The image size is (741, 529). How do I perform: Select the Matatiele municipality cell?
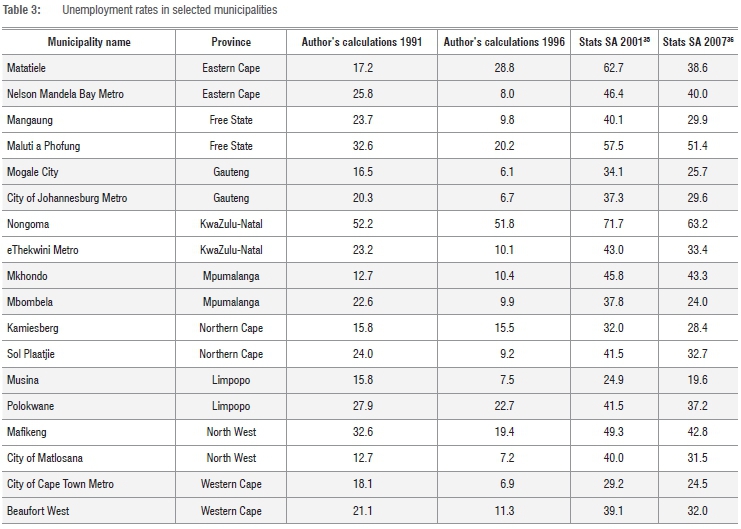click(x=30, y=68)
